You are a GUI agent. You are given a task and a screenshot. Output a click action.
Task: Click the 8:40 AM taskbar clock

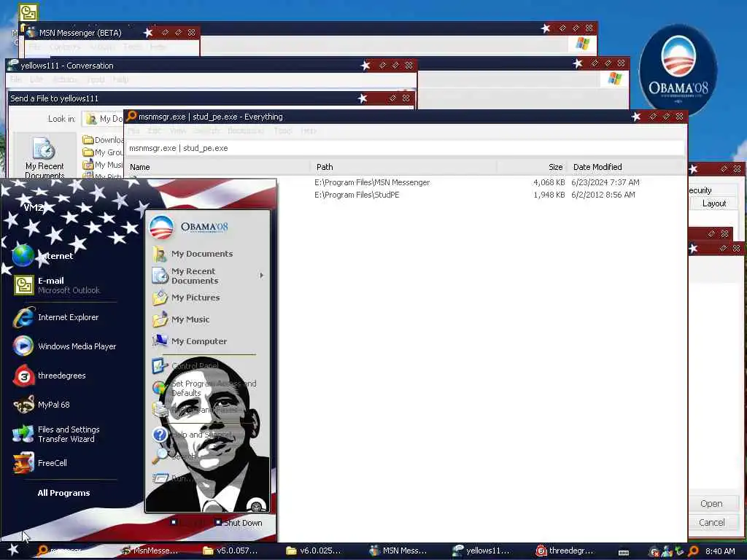(720, 551)
